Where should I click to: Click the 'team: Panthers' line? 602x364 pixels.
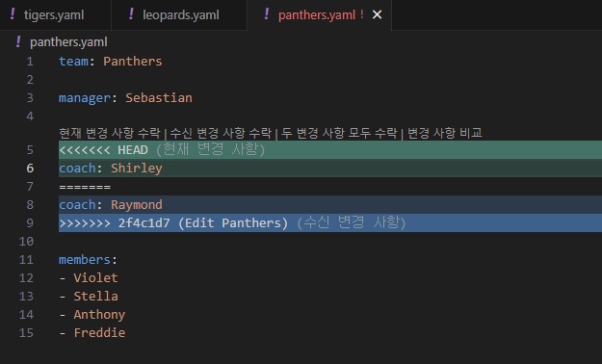[111, 62]
